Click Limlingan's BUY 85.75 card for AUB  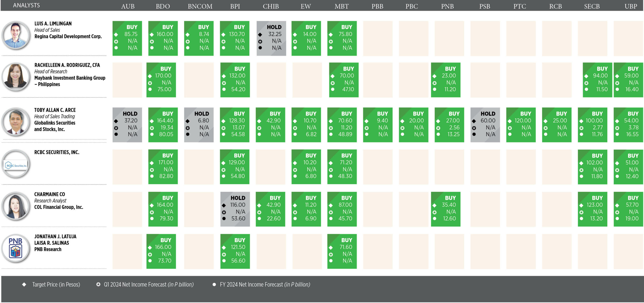point(127,38)
